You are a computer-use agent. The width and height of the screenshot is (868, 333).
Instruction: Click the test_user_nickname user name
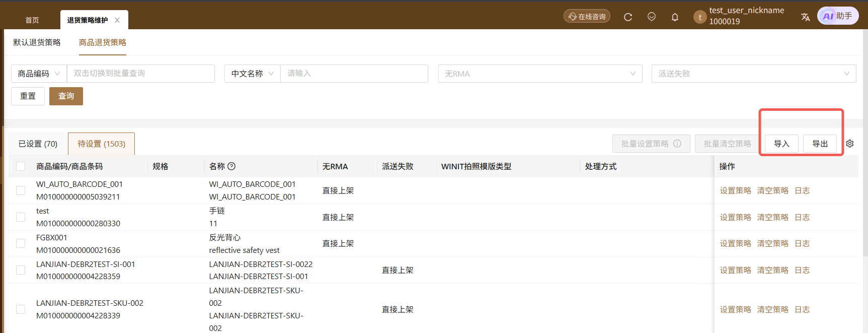(747, 10)
